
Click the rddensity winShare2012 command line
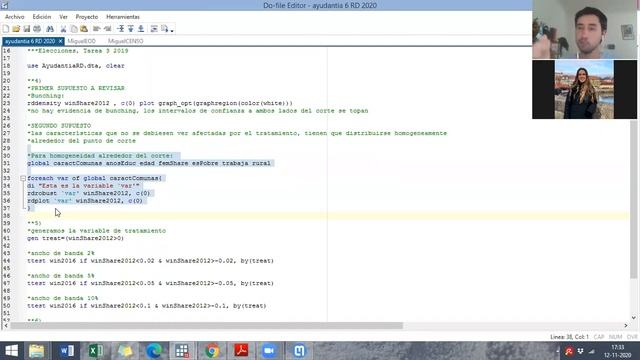tap(160, 103)
